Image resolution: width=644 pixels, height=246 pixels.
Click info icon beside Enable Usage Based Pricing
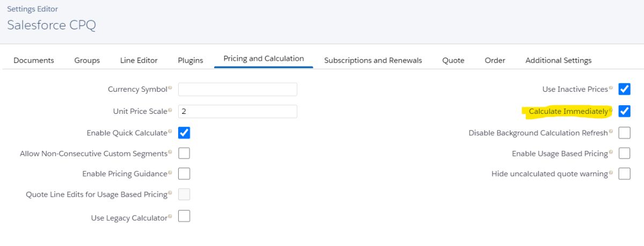tap(611, 153)
